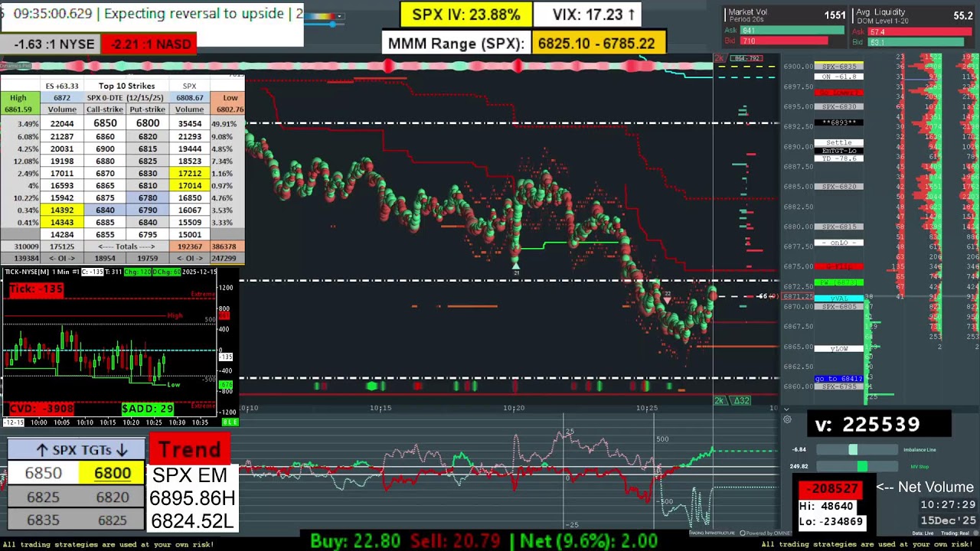
Task: Click the VIX up-arrow indicator
Action: pos(631,15)
